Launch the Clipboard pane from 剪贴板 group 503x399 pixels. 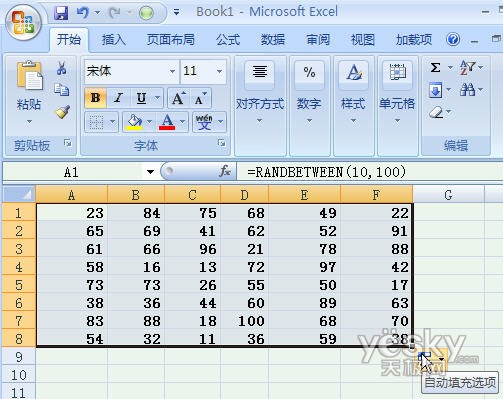(x=68, y=143)
